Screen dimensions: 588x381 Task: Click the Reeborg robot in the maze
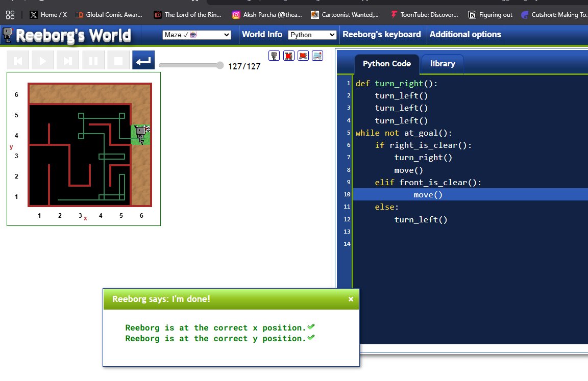point(141,135)
